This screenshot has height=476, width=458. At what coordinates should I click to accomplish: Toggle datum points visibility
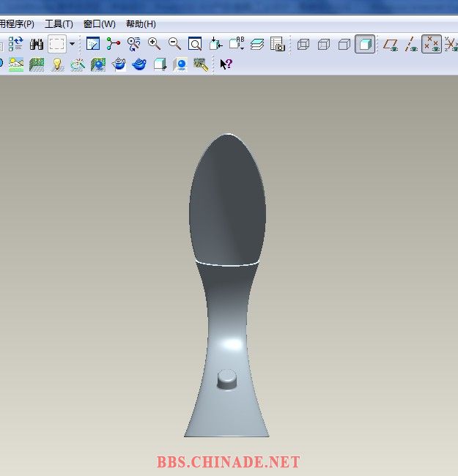coord(432,44)
